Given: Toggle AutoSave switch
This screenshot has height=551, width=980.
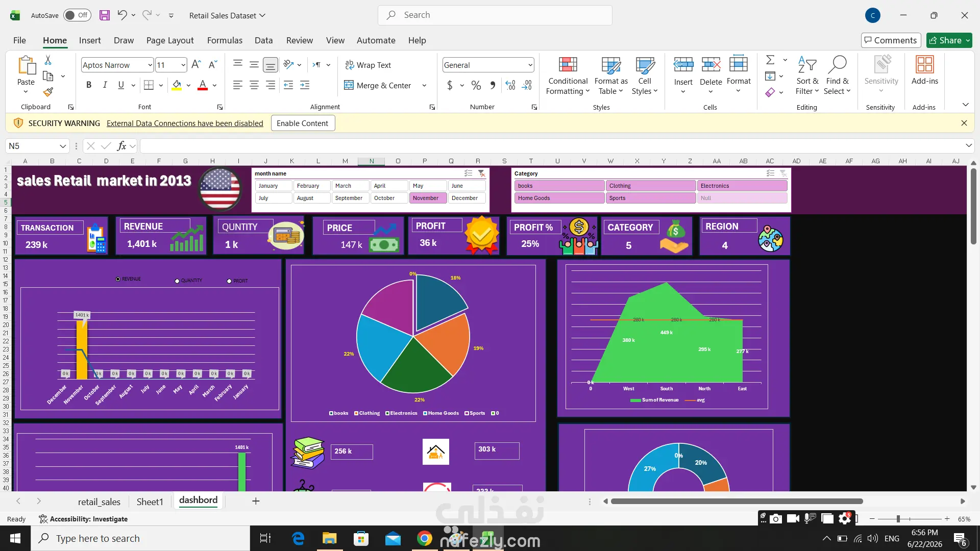Looking at the screenshot, I should 77,15.
